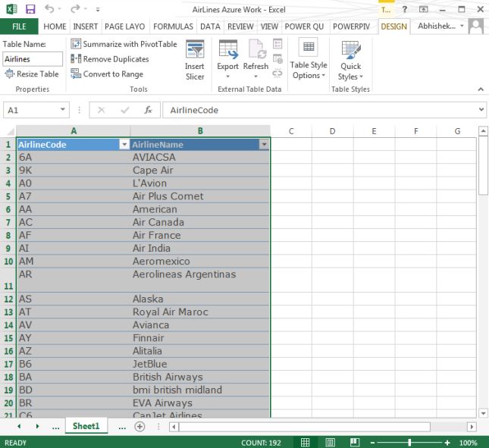Select column C header
The image size is (489, 448).
pyautogui.click(x=291, y=131)
